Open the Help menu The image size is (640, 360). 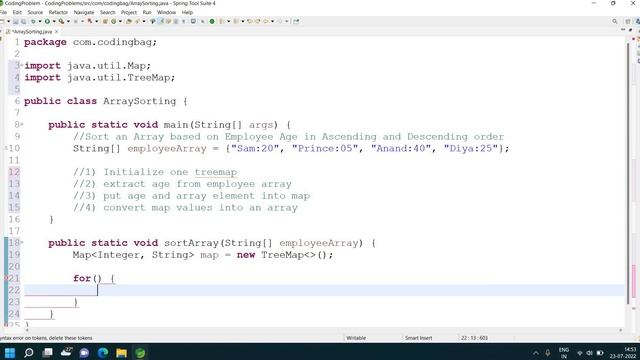click(187, 12)
